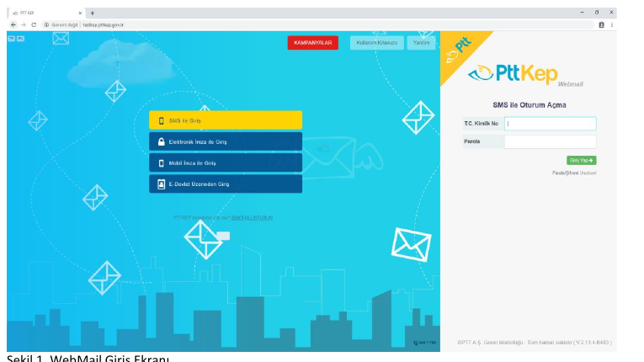Click the PttKep Webmail logo

click(525, 75)
